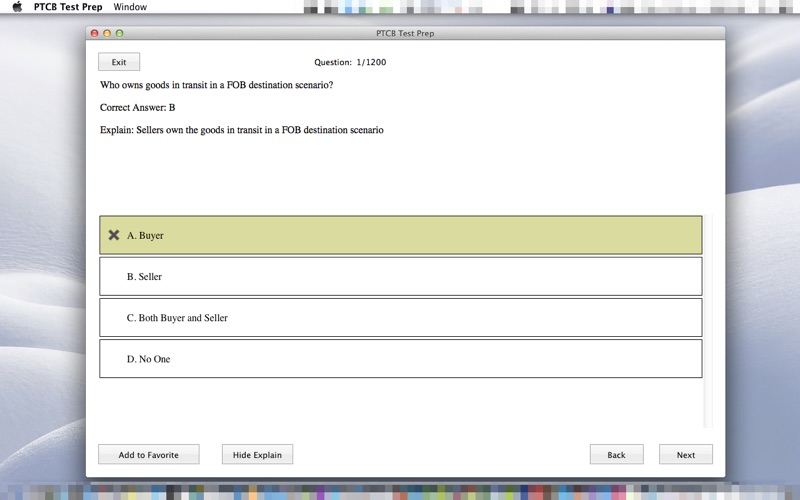The width and height of the screenshot is (800, 500).
Task: Click the window title PTCB Test Prep
Action: (405, 33)
